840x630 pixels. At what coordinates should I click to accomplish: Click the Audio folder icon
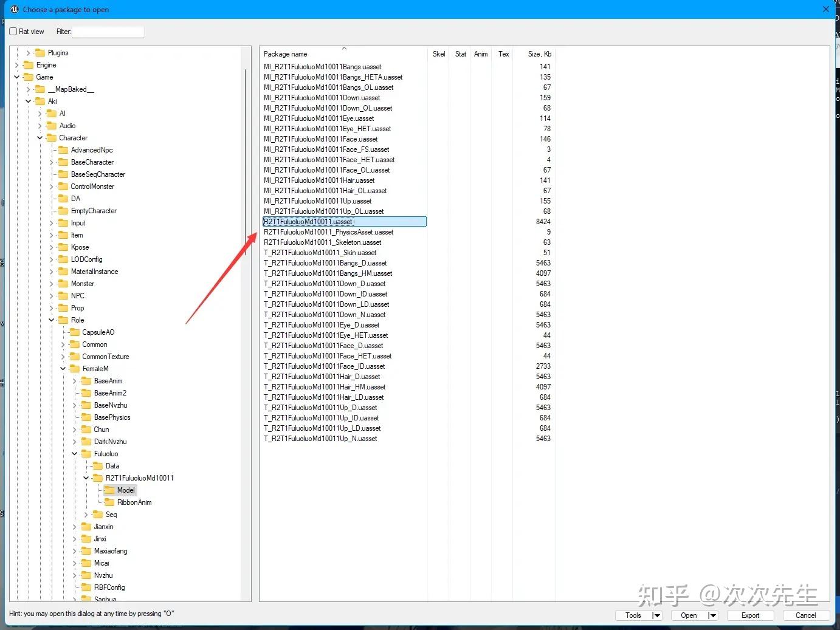click(x=52, y=126)
